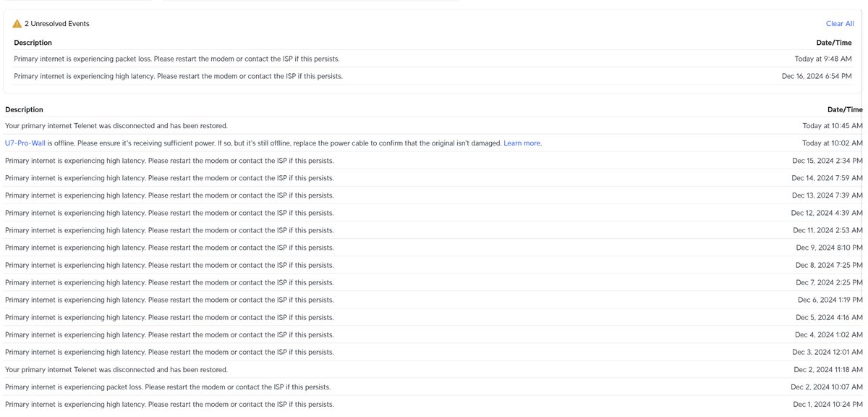Select the high latency event from Dec 15
The width and height of the screenshot is (868, 417).
[433, 161]
